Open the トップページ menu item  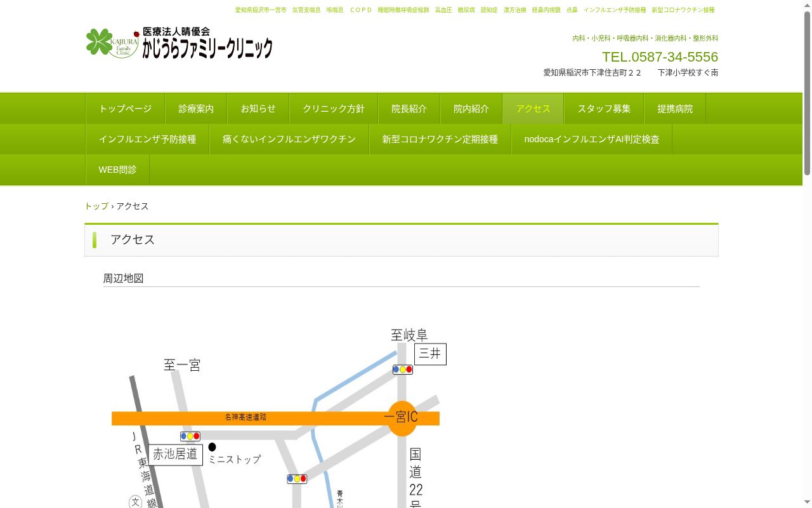click(x=125, y=109)
